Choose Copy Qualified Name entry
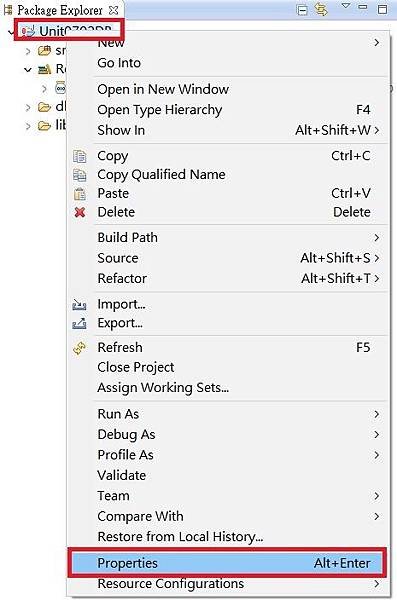This screenshot has height=600, width=397. pyautogui.click(x=228, y=175)
